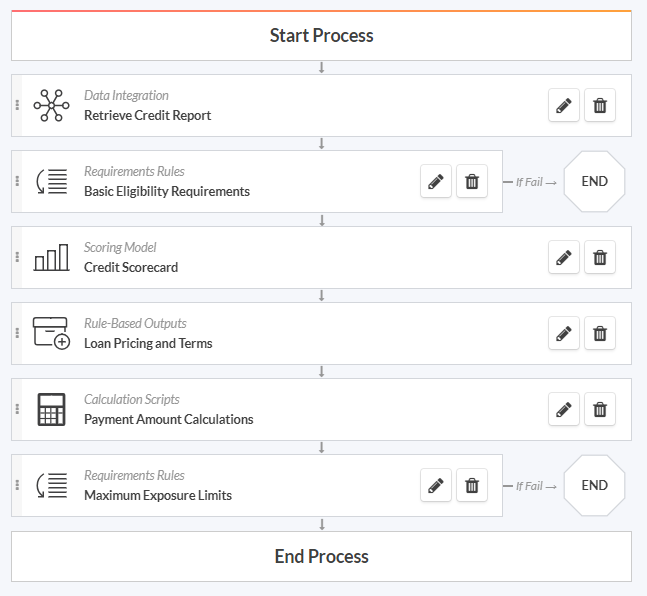
Task: Grab the drag handle of Maximum Exposure Limits
Action: pyautogui.click(x=17, y=485)
